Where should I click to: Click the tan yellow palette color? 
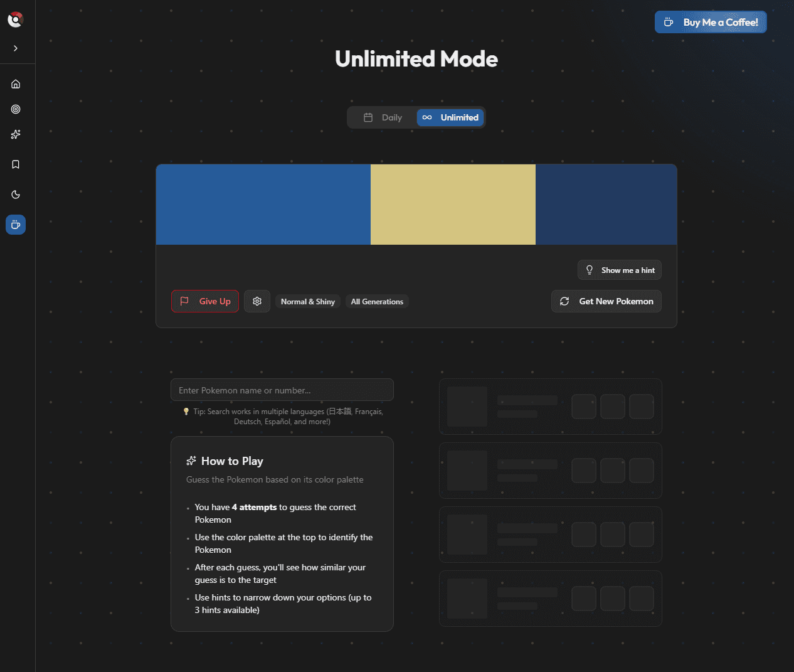pos(453,205)
